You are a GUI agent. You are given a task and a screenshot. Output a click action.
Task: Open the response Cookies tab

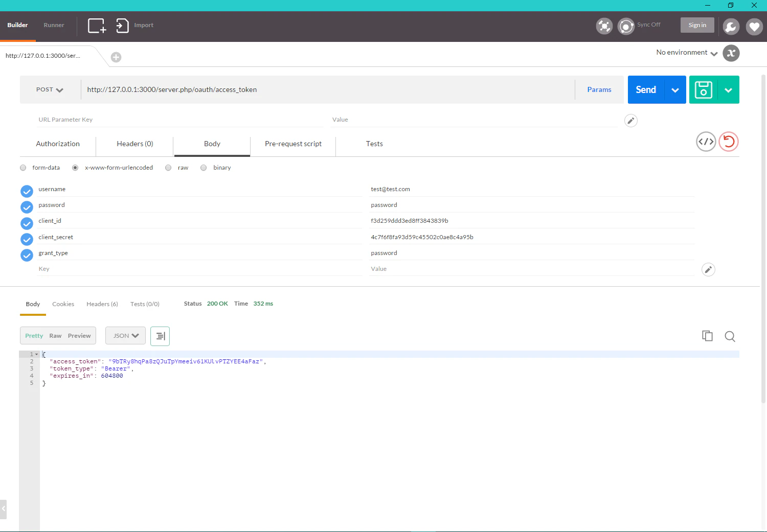[x=63, y=304]
